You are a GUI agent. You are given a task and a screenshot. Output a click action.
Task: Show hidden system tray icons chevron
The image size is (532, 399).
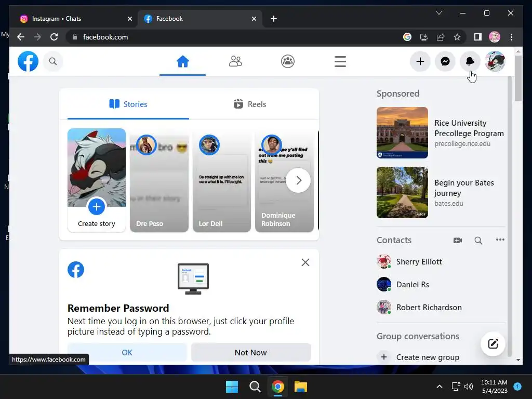pos(439,387)
